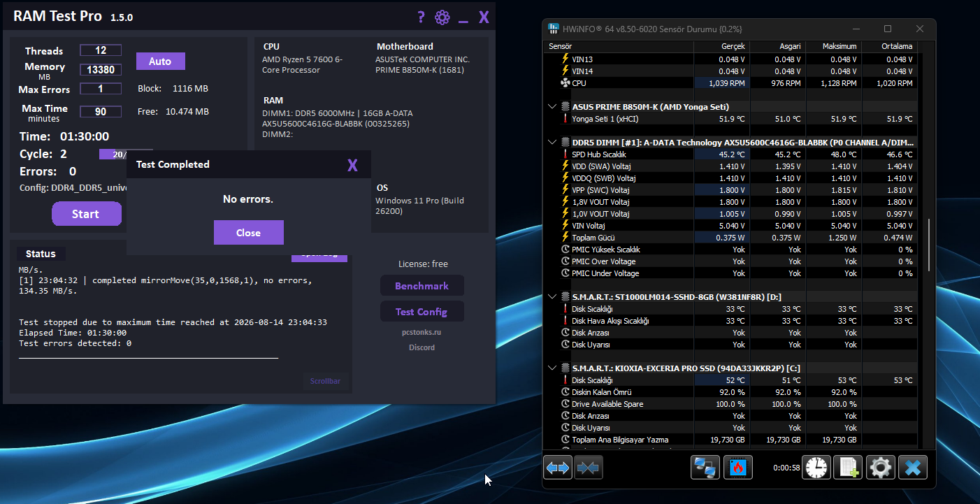The height and width of the screenshot is (504, 980).
Task: Start HWiNFO logging with the sheet icon
Action: pyautogui.click(x=848, y=468)
